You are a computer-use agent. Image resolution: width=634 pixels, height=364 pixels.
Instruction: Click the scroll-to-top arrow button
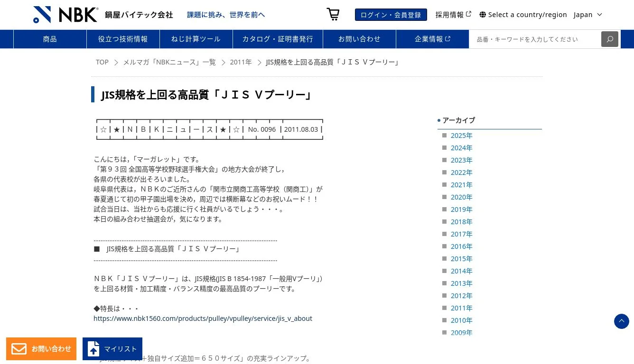(x=622, y=321)
